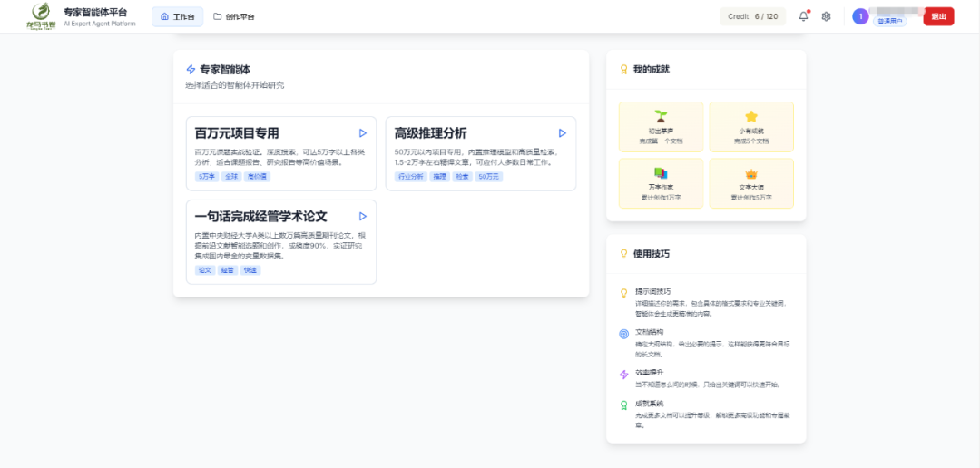The height and width of the screenshot is (468, 980).
Task: Click the 快速 tag
Action: (x=250, y=270)
